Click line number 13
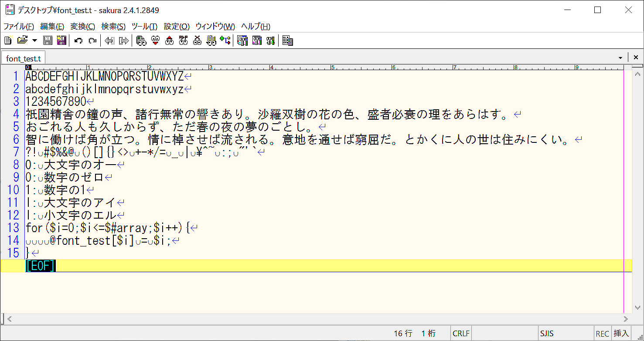 (14, 228)
